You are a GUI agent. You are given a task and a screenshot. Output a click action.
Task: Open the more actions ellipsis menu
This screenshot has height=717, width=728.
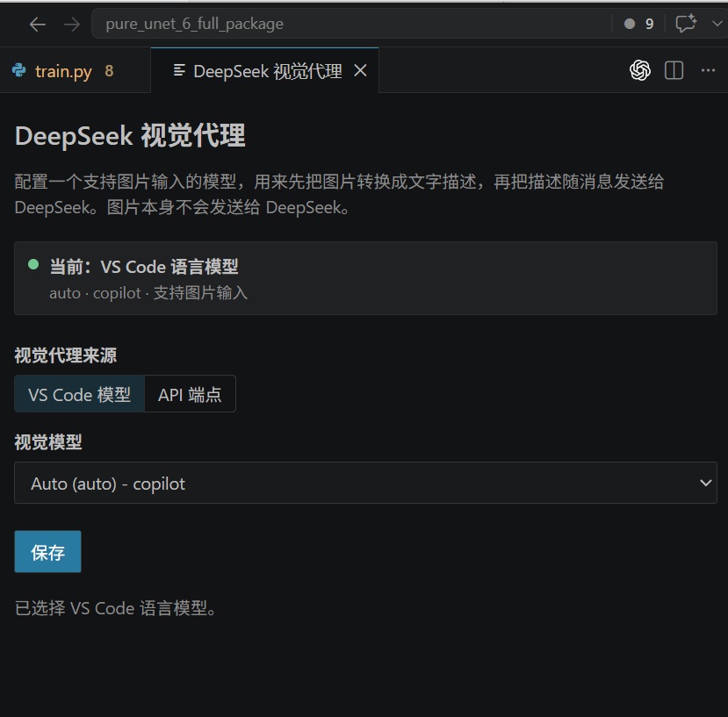click(708, 70)
